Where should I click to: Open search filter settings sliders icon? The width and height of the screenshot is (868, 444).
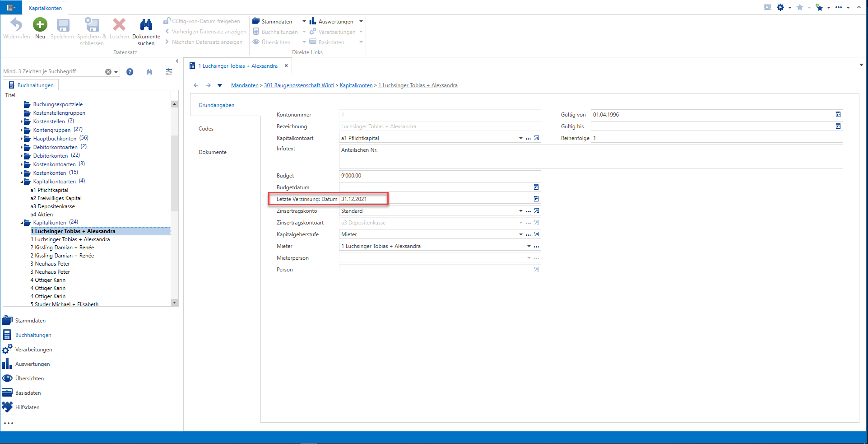point(169,72)
